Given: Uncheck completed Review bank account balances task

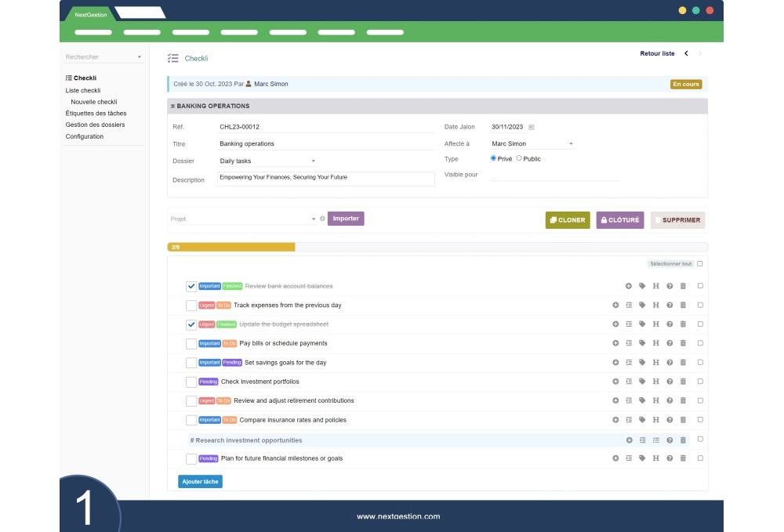Looking at the screenshot, I should click(x=192, y=286).
